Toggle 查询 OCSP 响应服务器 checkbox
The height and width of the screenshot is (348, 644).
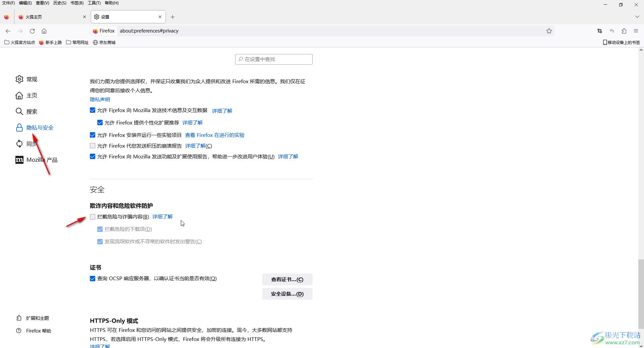[x=93, y=279]
